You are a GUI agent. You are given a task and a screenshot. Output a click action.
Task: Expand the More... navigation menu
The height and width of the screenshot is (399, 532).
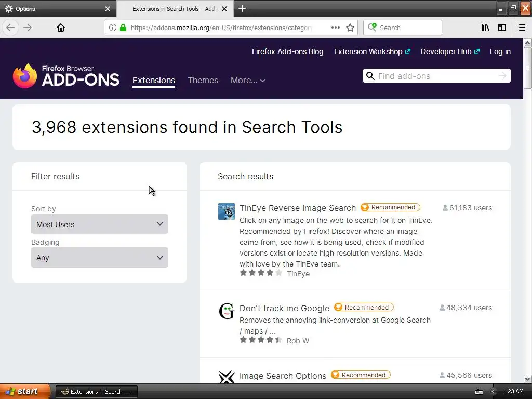click(x=248, y=80)
